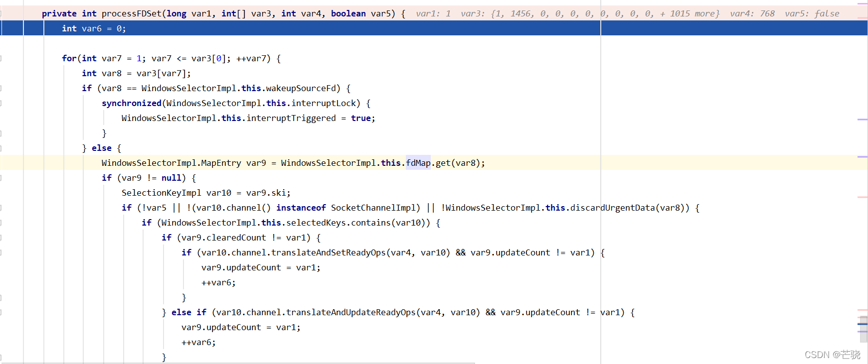Jump to the blue marker in error stripe

point(862,324)
